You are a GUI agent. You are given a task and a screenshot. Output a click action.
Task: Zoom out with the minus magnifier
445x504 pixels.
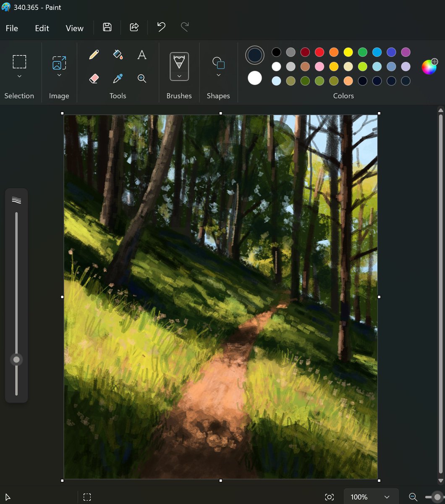pyautogui.click(x=413, y=497)
